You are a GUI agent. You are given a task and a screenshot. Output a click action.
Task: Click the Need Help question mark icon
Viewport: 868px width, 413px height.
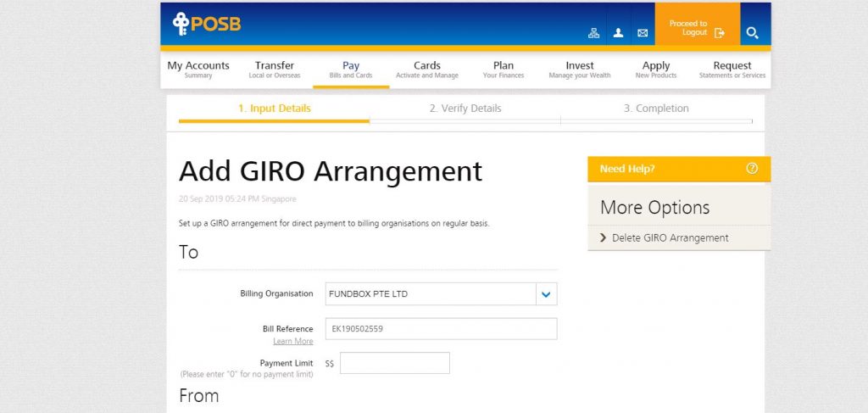pos(752,169)
